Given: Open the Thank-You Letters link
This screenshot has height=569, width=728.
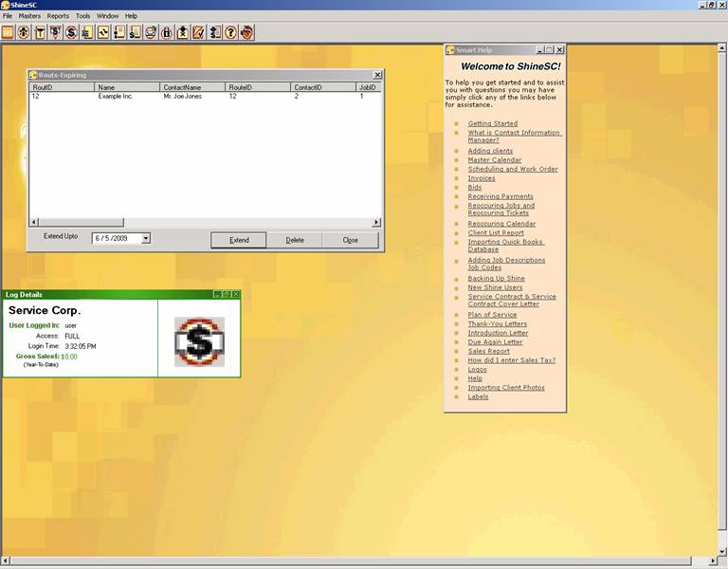Looking at the screenshot, I should coord(498,323).
